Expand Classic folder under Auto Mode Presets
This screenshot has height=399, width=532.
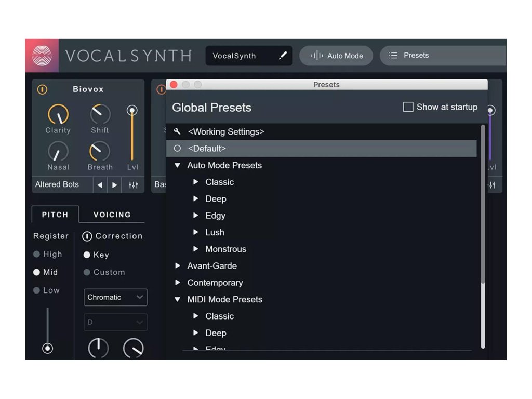coord(196,182)
